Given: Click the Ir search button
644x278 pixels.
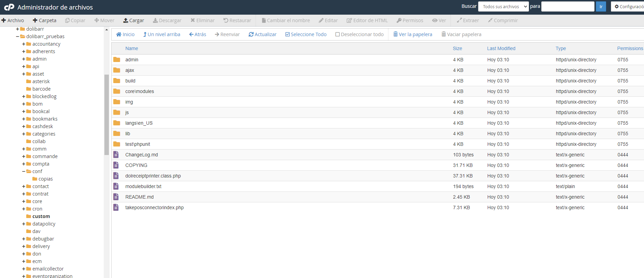Looking at the screenshot, I should point(601,6).
